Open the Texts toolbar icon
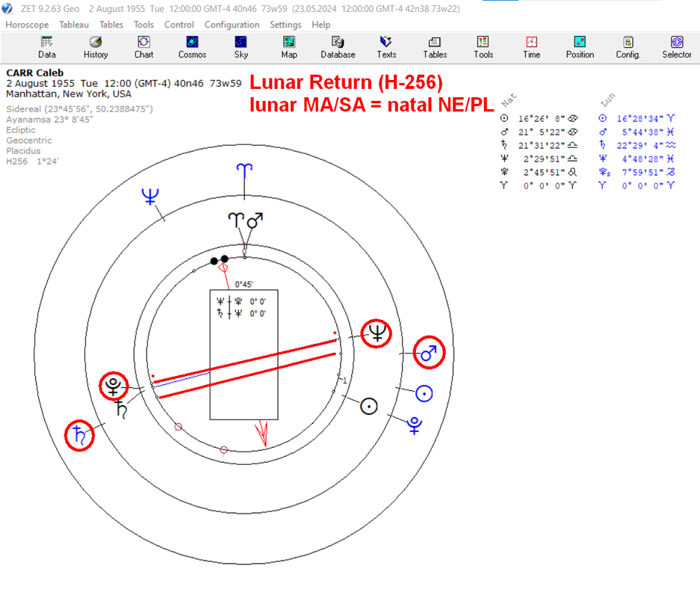Screen dimensions: 700x598 (386, 47)
